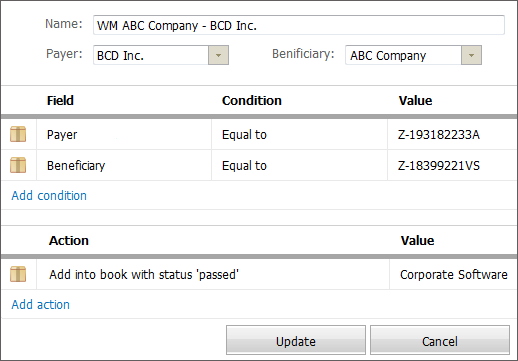
Task: Click the Add condition link
Action: coord(49,196)
